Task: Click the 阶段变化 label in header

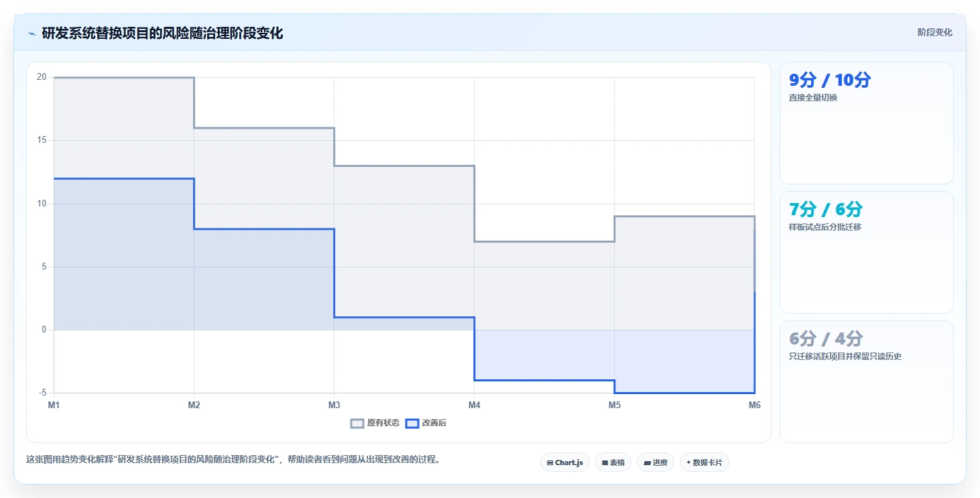Action: pos(934,32)
